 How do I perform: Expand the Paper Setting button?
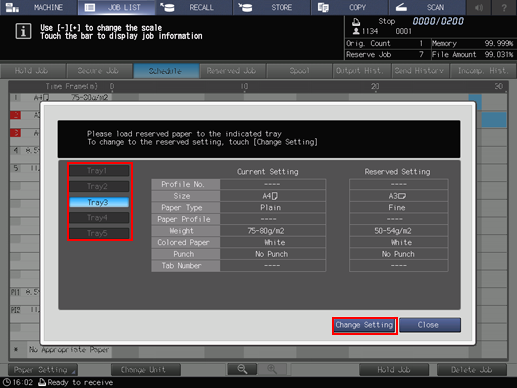click(x=42, y=370)
